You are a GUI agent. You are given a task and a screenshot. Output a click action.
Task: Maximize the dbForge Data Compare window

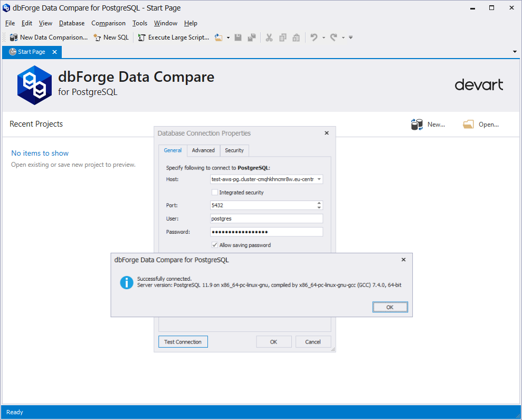492,8
